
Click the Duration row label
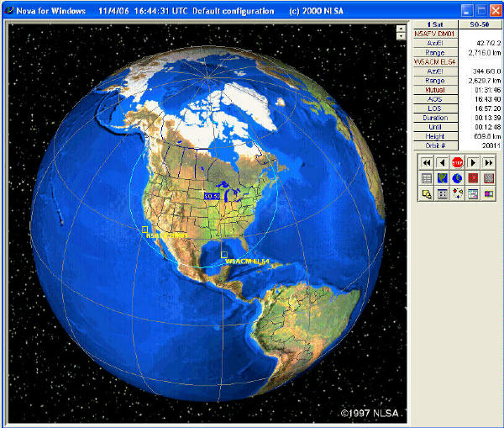tap(435, 118)
